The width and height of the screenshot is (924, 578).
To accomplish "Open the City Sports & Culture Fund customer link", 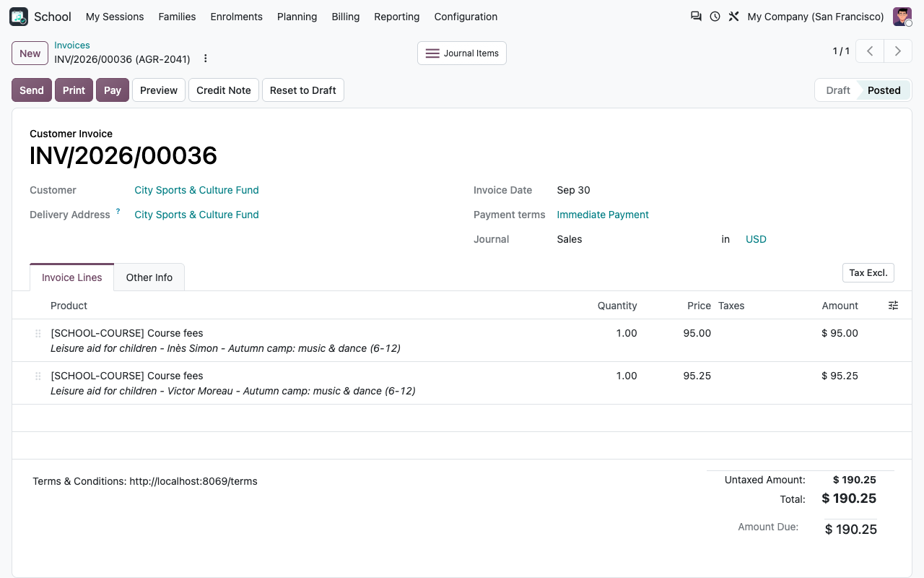I will point(196,190).
